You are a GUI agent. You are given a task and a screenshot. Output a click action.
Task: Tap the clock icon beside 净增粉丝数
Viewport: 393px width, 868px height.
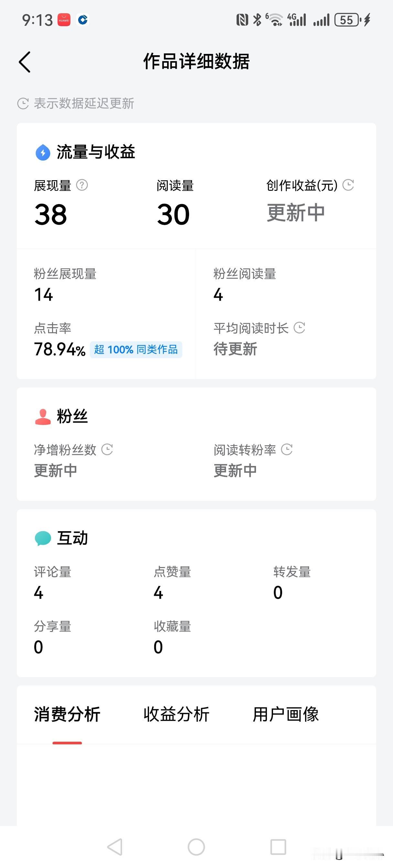(107, 449)
